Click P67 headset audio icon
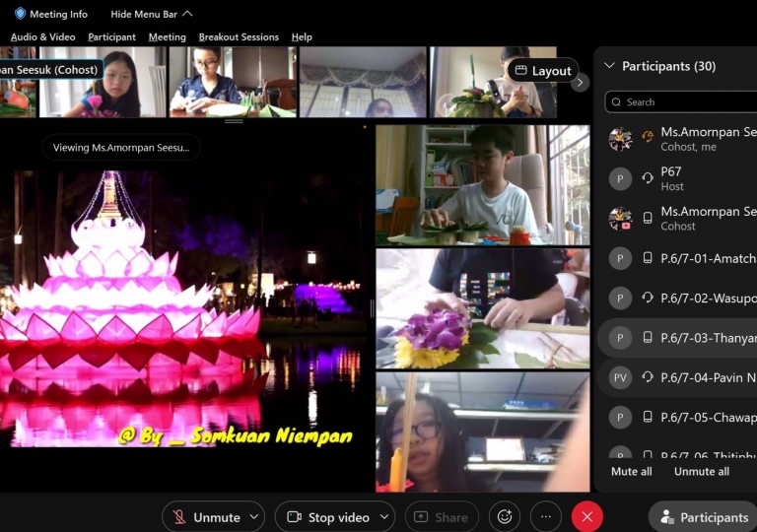Screen dimensions: 757x532 pos(648,178)
